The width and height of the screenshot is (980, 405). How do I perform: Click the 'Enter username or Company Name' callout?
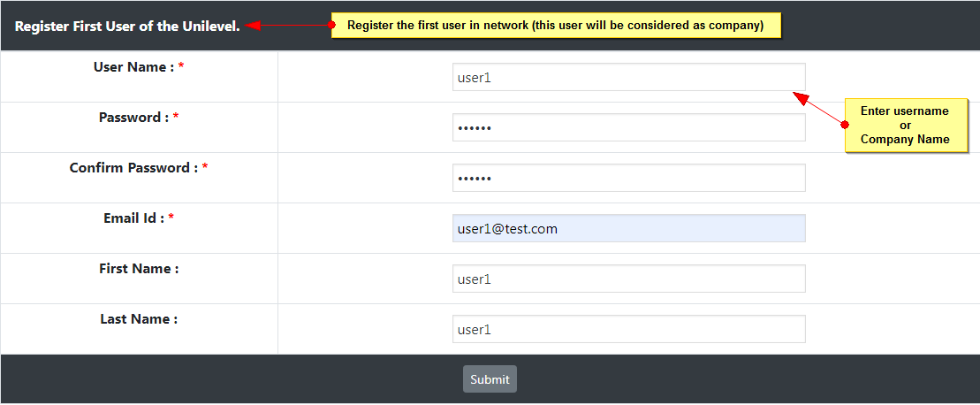pyautogui.click(x=905, y=125)
